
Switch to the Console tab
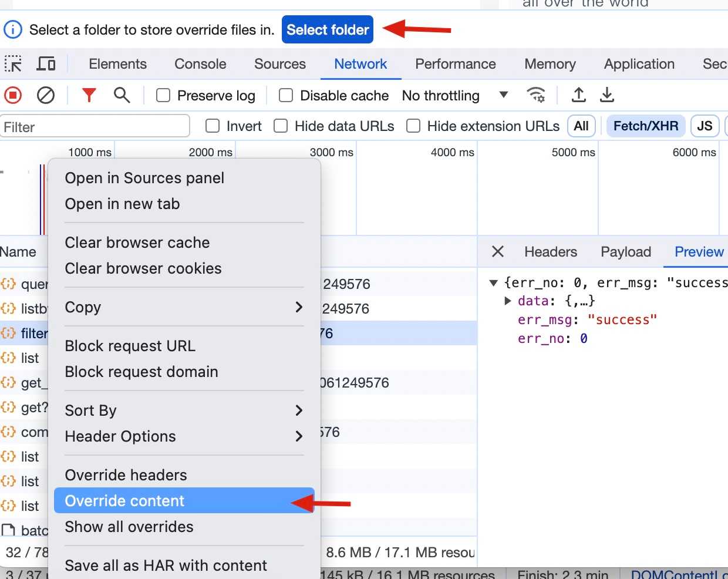200,64
